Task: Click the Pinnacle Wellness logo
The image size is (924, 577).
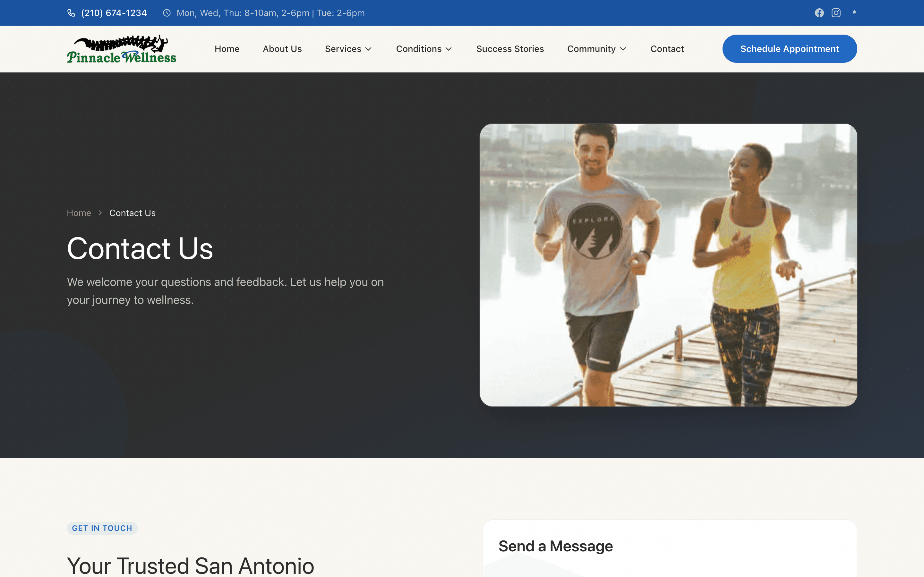Action: pyautogui.click(x=121, y=49)
